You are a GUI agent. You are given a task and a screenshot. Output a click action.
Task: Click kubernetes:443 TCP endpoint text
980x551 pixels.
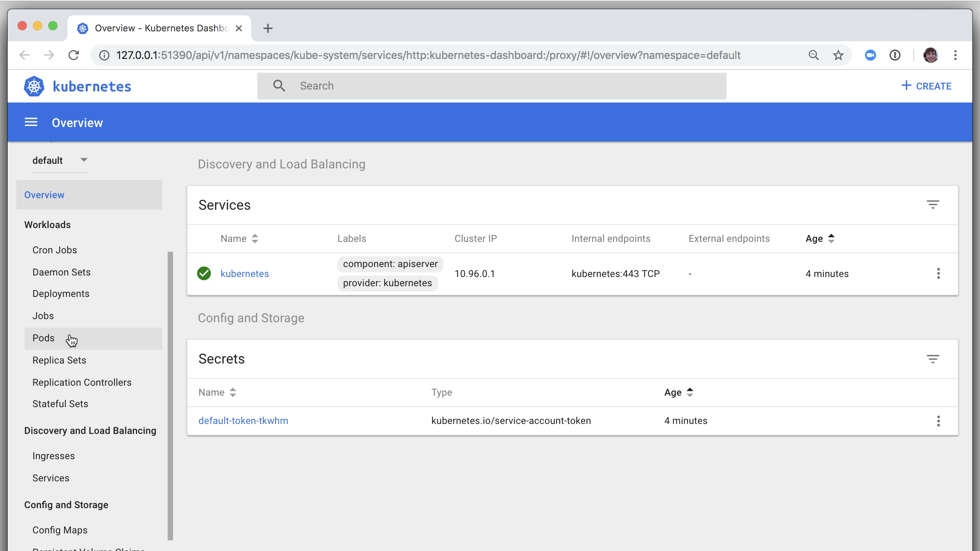pyautogui.click(x=616, y=274)
